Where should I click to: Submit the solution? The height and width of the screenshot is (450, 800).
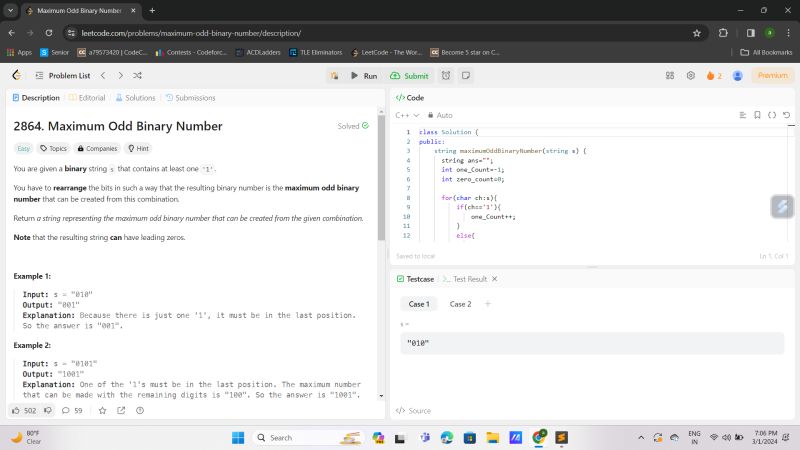(x=409, y=76)
